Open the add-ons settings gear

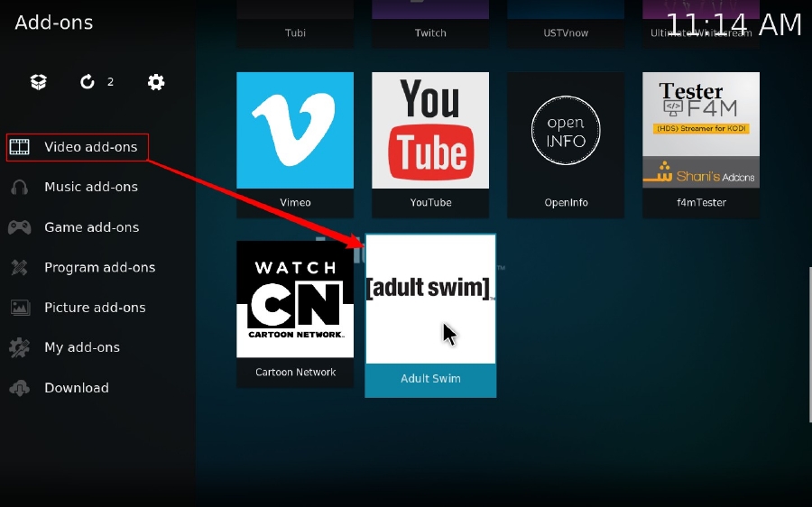click(x=156, y=82)
